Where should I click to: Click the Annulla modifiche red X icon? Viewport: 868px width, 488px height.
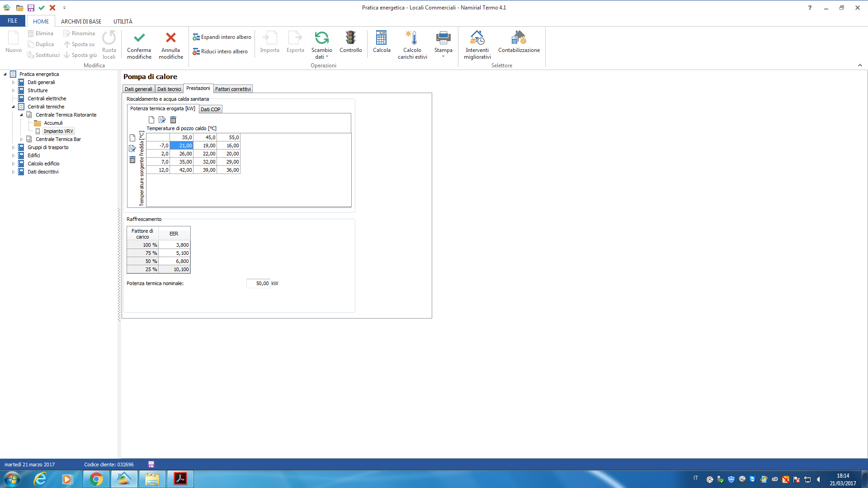[x=170, y=38]
